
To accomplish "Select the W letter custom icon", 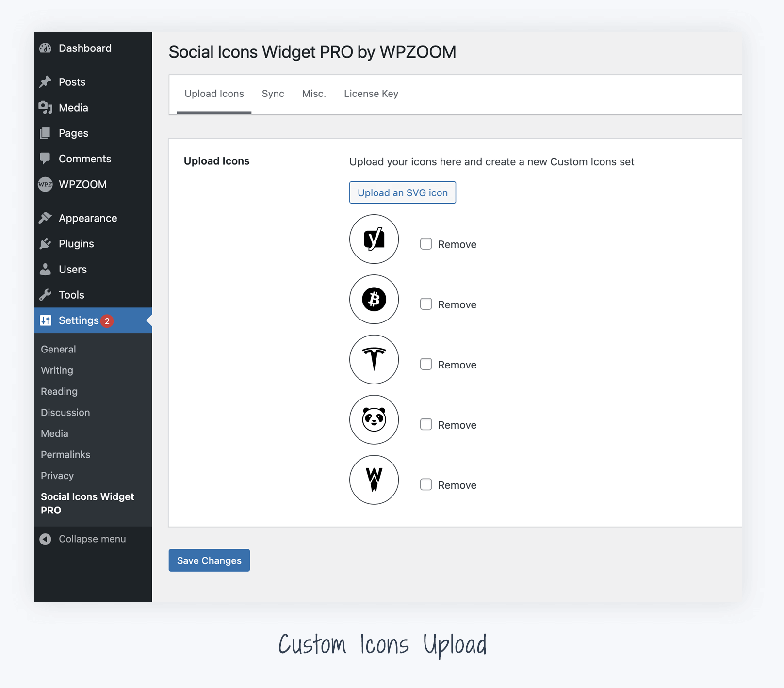I will (x=374, y=480).
